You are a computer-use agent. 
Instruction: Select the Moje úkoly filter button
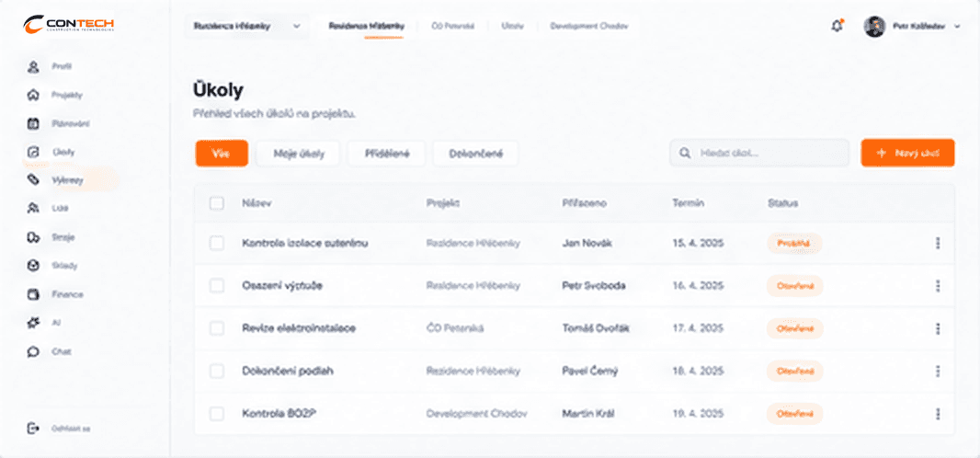299,154
